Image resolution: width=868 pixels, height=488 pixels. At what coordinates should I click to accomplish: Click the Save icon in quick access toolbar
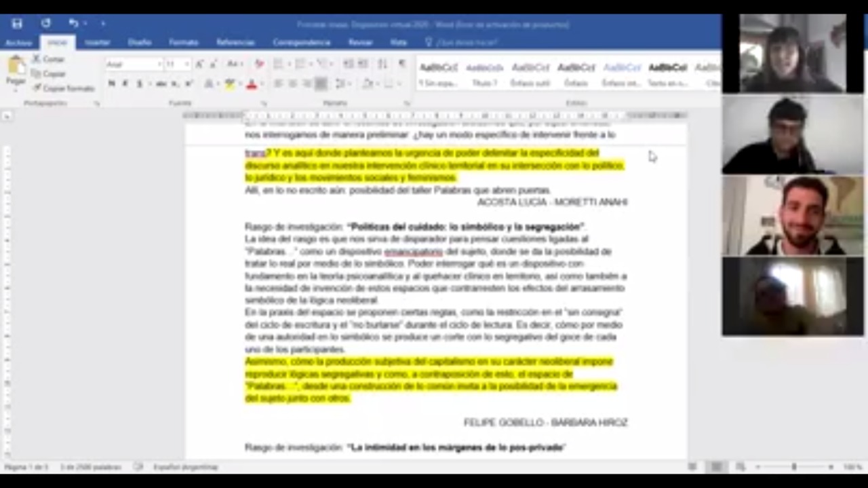pos(17,24)
